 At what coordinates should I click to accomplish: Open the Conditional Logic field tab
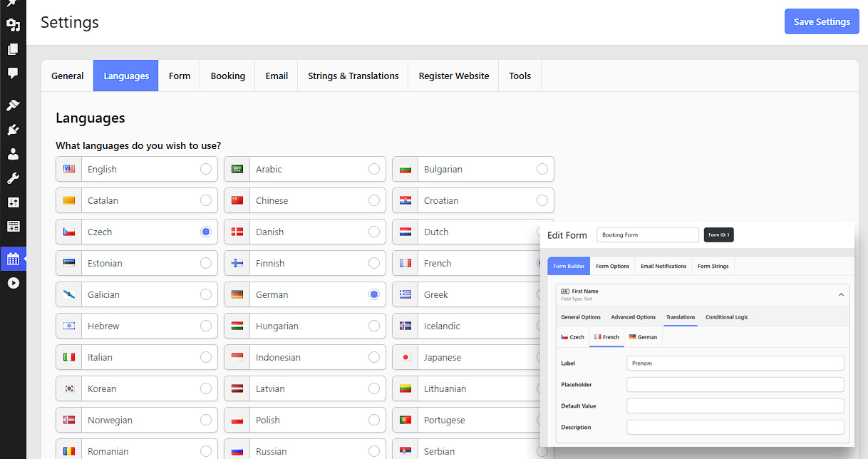click(x=727, y=316)
